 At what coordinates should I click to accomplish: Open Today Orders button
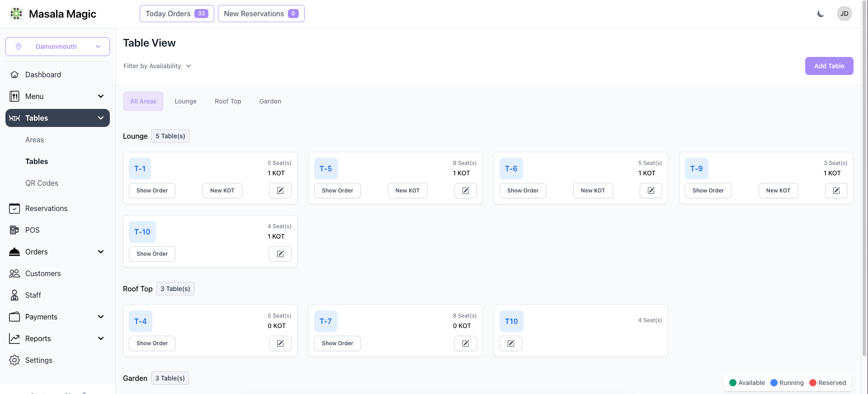click(x=177, y=14)
